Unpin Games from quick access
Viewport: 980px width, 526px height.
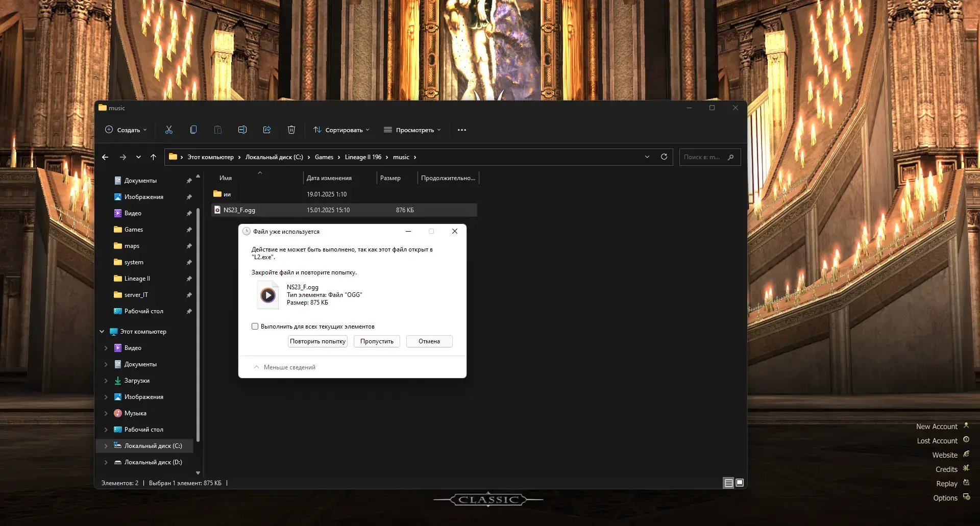189,230
